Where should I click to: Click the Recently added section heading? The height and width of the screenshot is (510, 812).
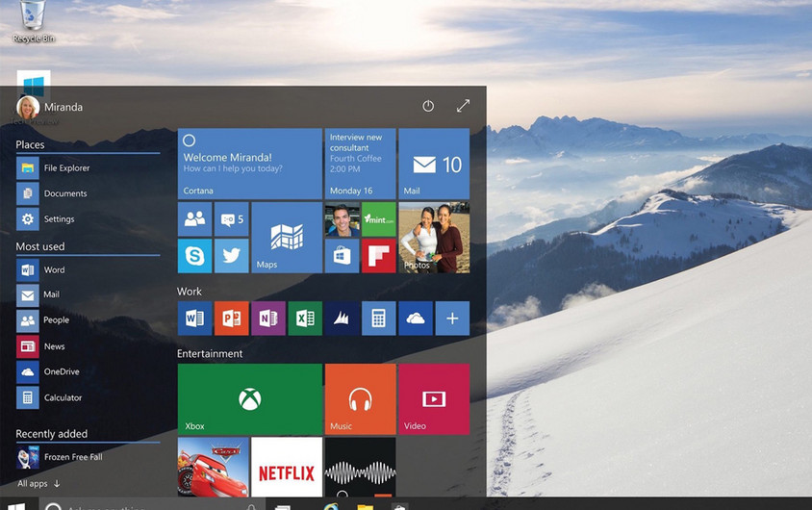(52, 434)
